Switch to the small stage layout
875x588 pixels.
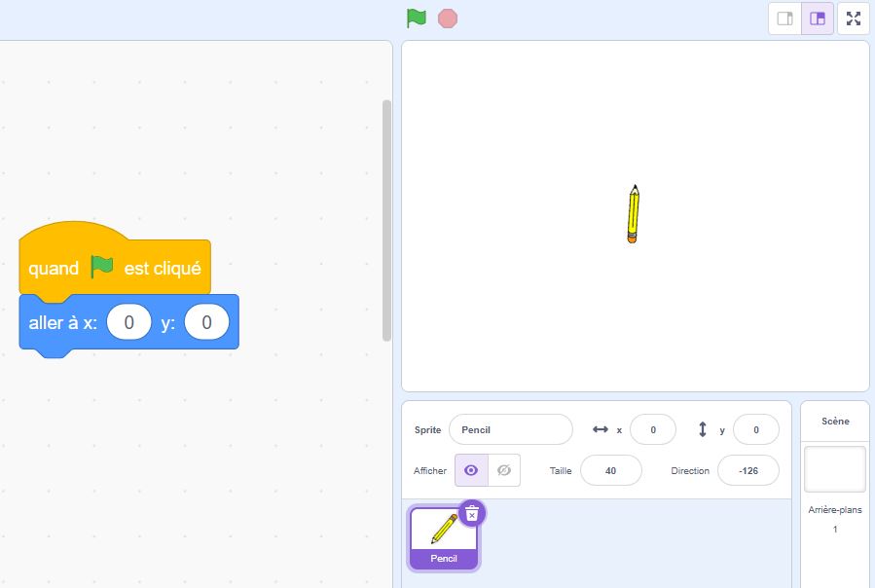(784, 18)
